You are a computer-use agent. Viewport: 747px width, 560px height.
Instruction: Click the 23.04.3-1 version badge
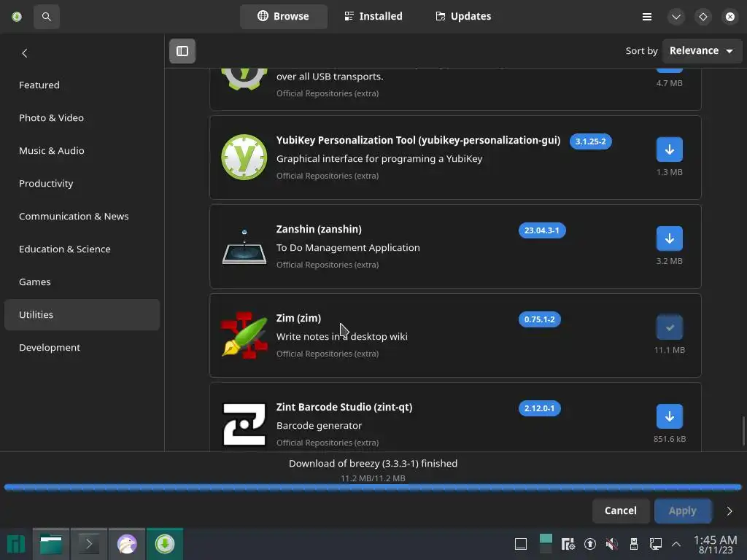point(542,230)
